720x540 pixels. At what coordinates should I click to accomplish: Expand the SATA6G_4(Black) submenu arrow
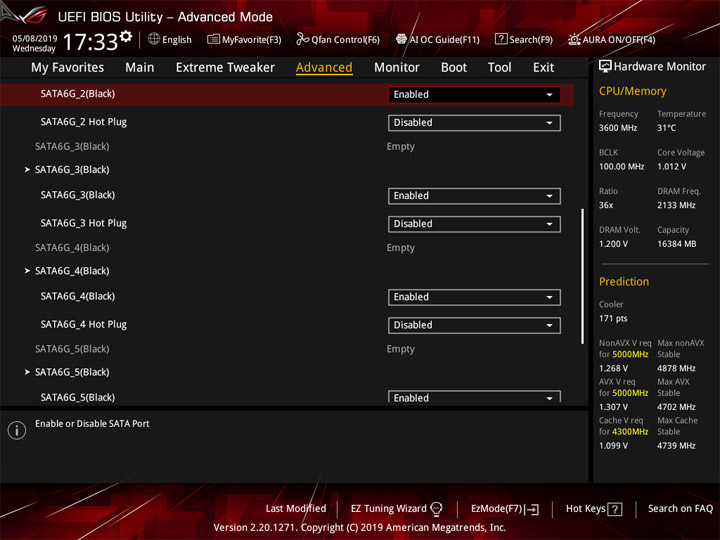27,271
